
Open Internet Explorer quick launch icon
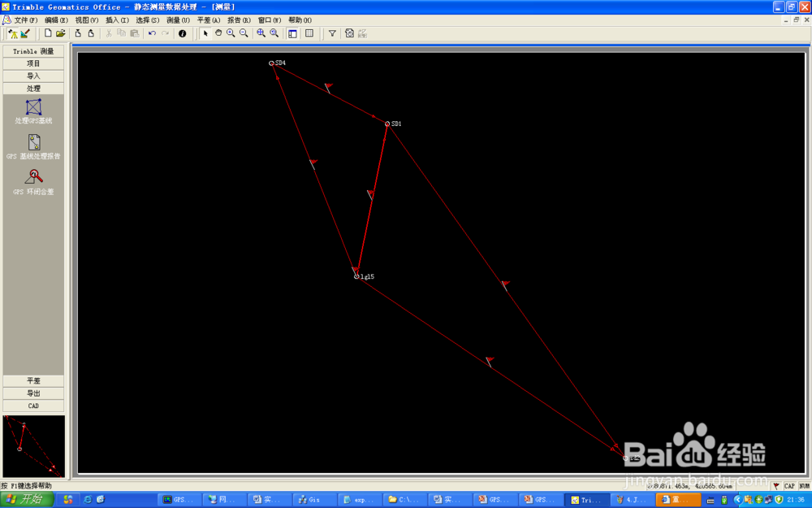tap(88, 499)
